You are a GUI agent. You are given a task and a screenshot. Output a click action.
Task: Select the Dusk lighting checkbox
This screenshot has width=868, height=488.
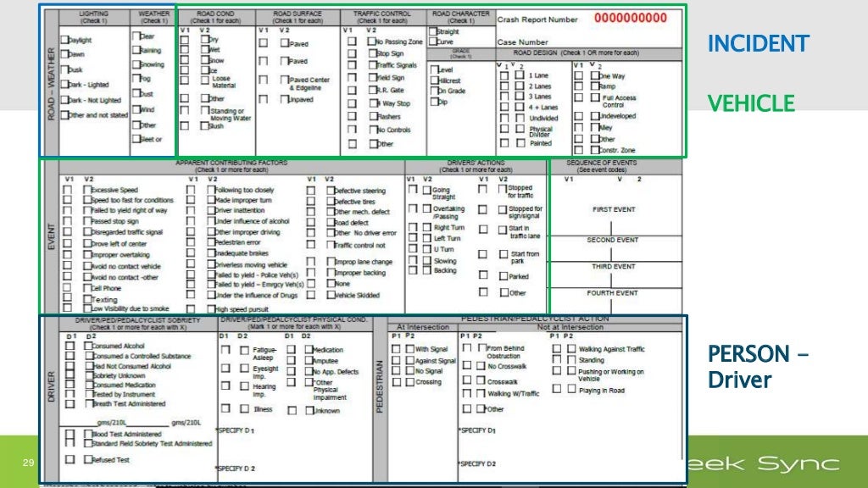pyautogui.click(x=64, y=69)
